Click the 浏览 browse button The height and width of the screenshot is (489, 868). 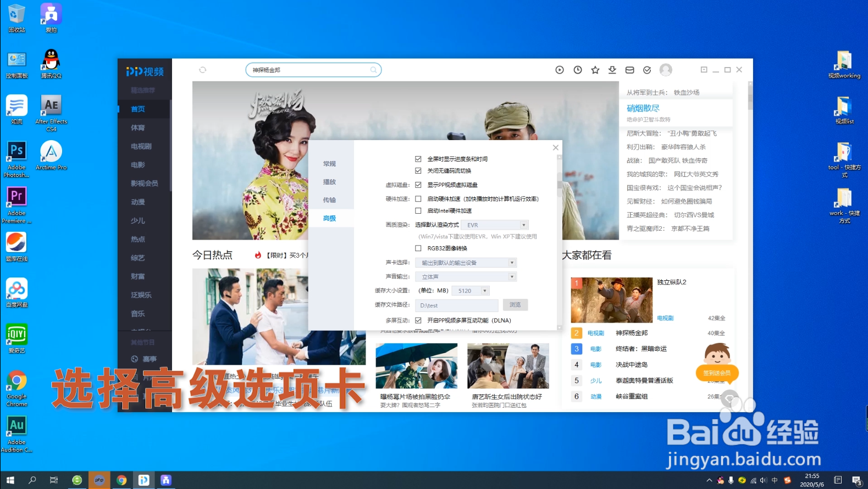[x=515, y=305]
